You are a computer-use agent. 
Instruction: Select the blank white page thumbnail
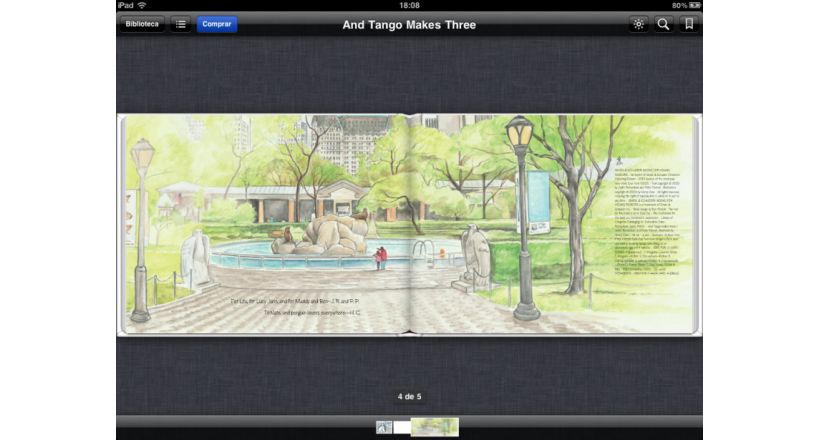point(402,427)
